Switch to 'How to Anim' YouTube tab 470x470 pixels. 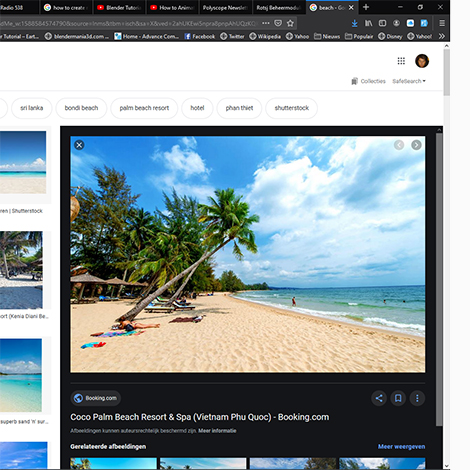point(172,7)
